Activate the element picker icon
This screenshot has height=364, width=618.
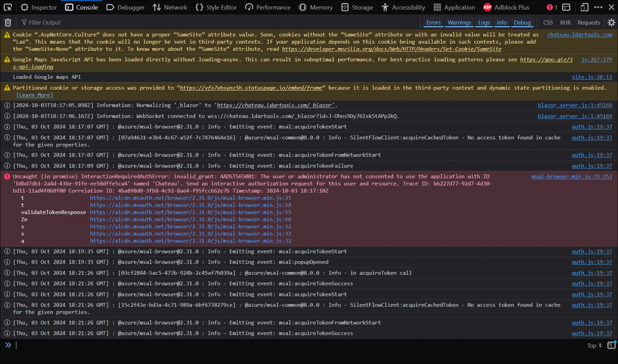[8, 7]
